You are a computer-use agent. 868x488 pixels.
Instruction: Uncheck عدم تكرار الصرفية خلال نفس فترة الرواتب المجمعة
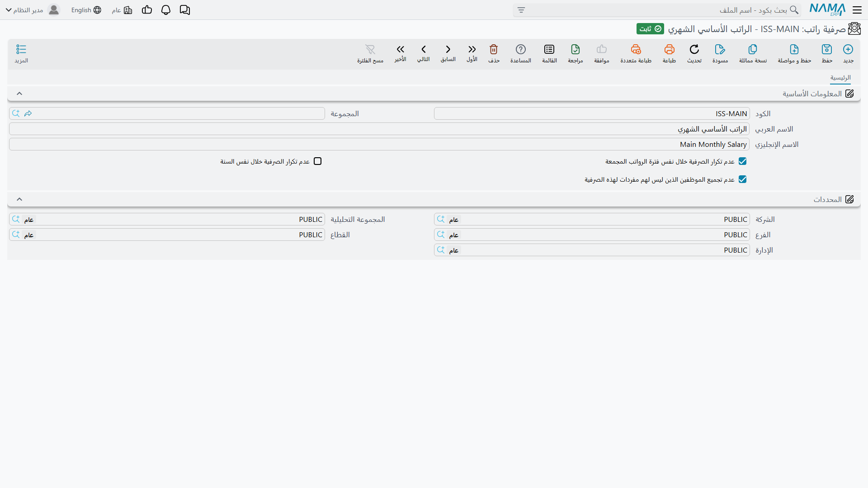click(x=742, y=161)
